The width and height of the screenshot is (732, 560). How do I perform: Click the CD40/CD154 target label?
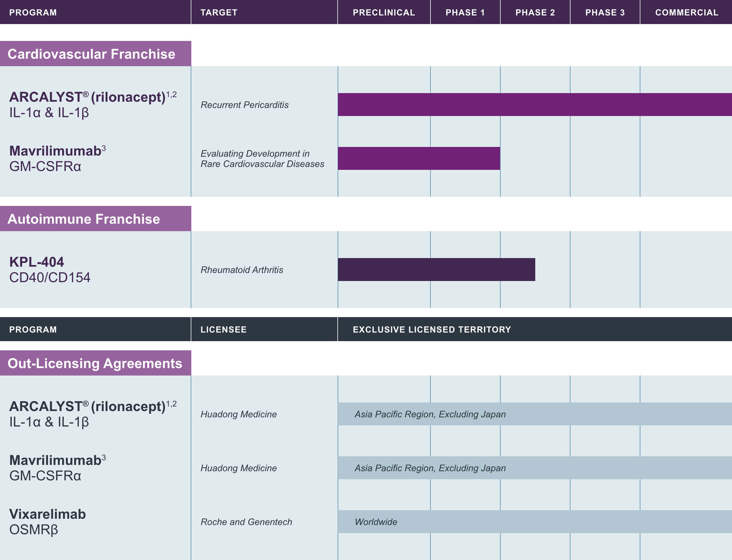tap(50, 277)
